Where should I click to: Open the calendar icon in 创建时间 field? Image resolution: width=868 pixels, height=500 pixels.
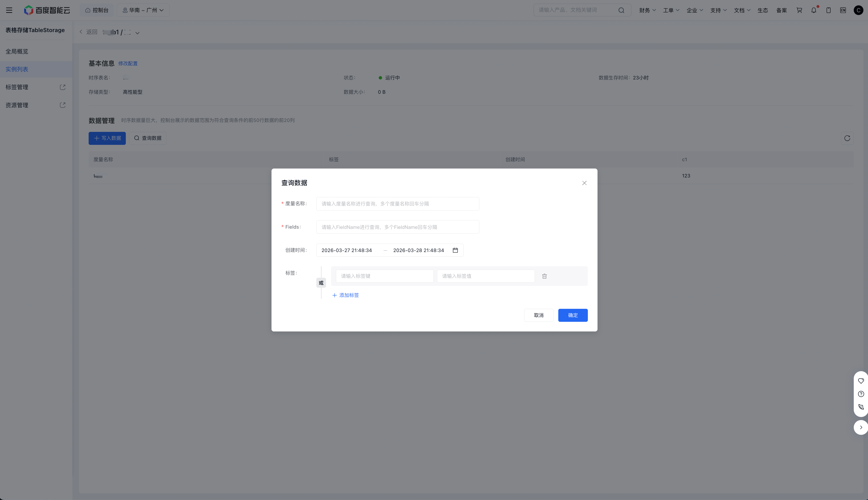[455, 250]
